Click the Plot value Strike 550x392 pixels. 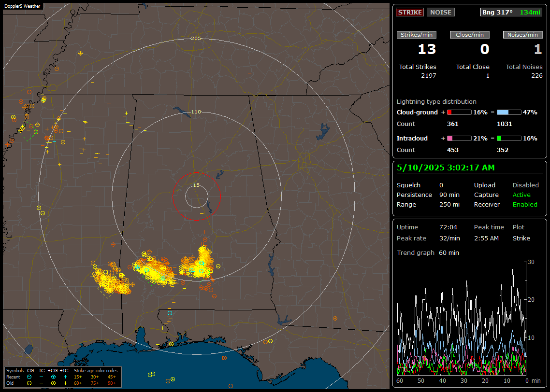(x=521, y=238)
